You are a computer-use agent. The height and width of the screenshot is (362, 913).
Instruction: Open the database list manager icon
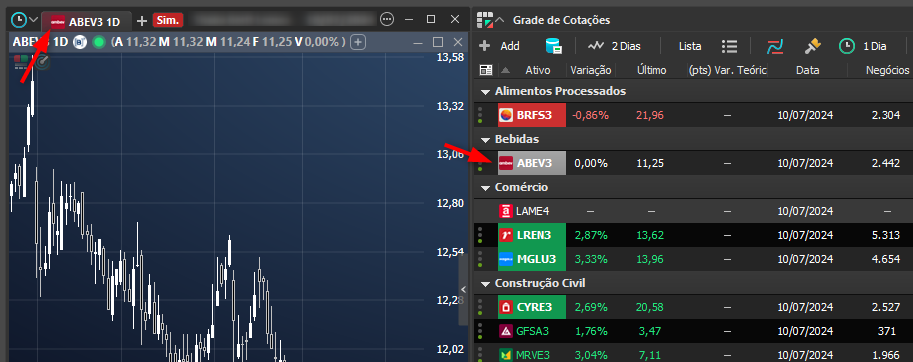[x=553, y=46]
